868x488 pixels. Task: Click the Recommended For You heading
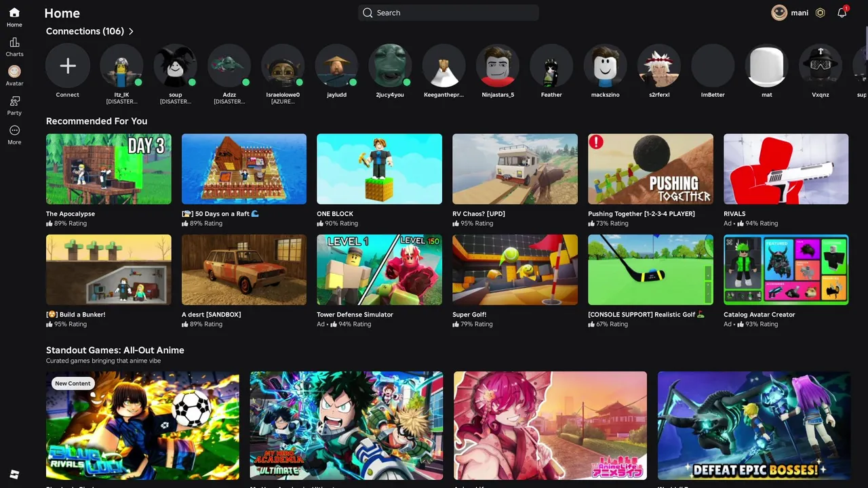(96, 121)
